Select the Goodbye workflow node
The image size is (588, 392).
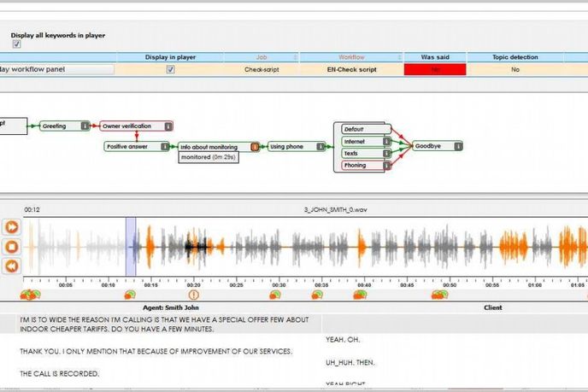point(438,146)
